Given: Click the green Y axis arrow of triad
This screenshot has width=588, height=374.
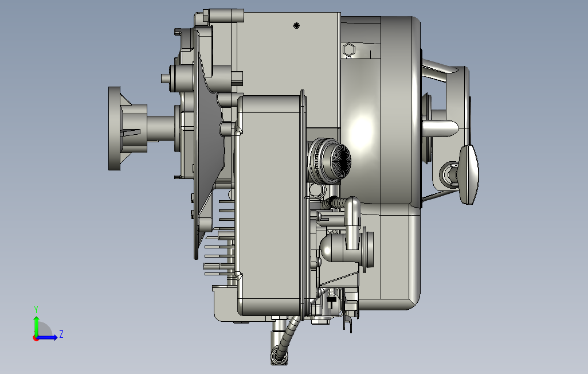Looking at the screenshot, I should coord(36,326).
